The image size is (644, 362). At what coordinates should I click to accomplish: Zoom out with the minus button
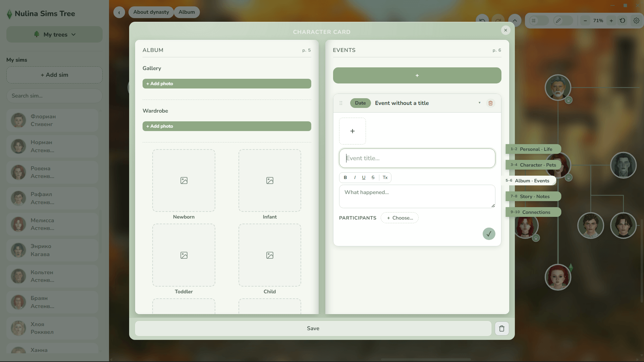(x=585, y=20)
